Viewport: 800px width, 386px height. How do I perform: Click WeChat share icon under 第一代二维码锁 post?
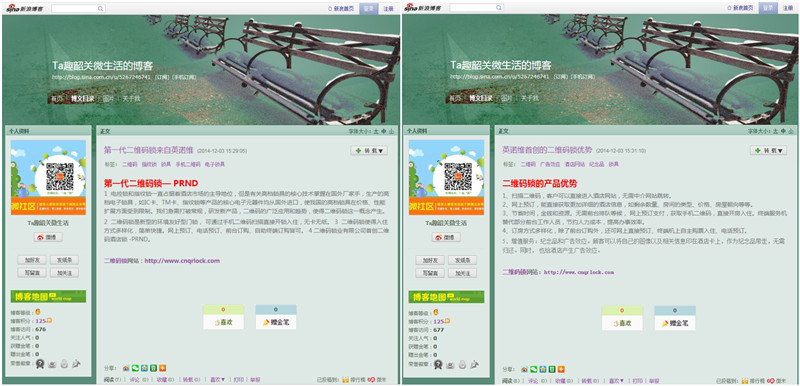(135, 368)
